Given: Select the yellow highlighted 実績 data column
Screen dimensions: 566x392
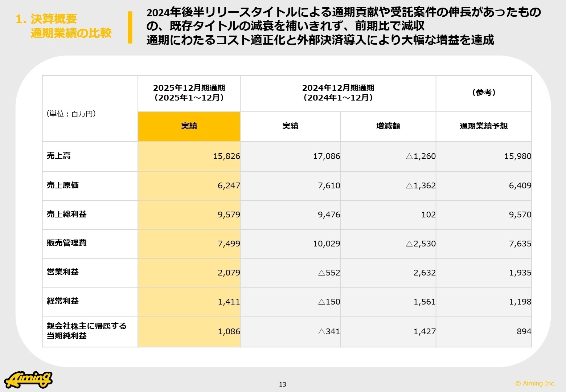Looking at the screenshot, I should coord(189,244).
